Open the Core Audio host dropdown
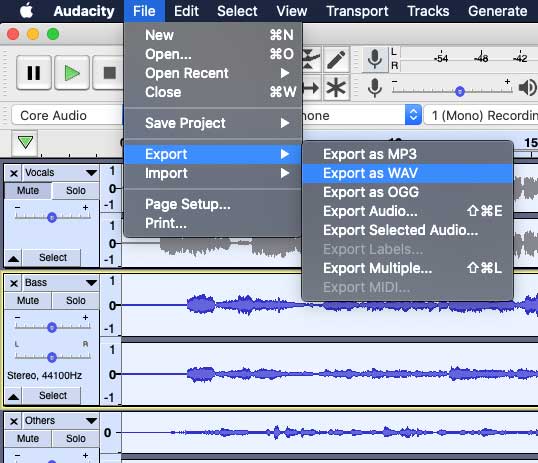 click(x=67, y=115)
